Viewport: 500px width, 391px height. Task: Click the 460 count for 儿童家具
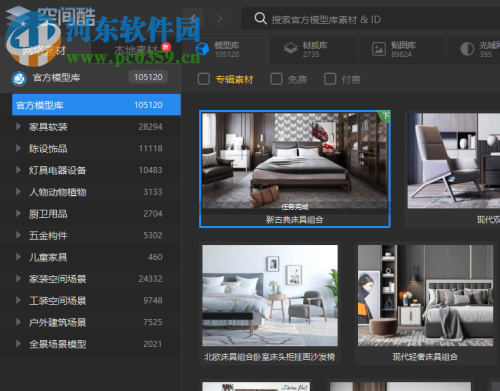[x=155, y=257]
